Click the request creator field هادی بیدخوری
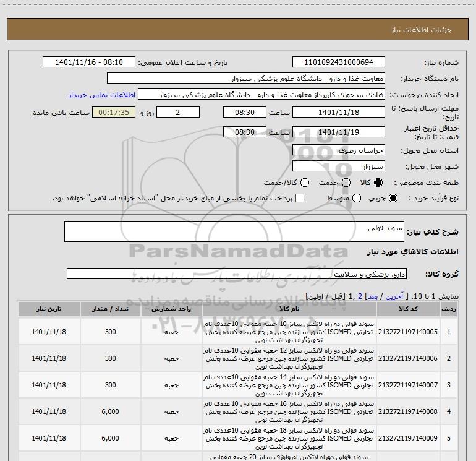This screenshot has width=476, height=461. (x=261, y=95)
